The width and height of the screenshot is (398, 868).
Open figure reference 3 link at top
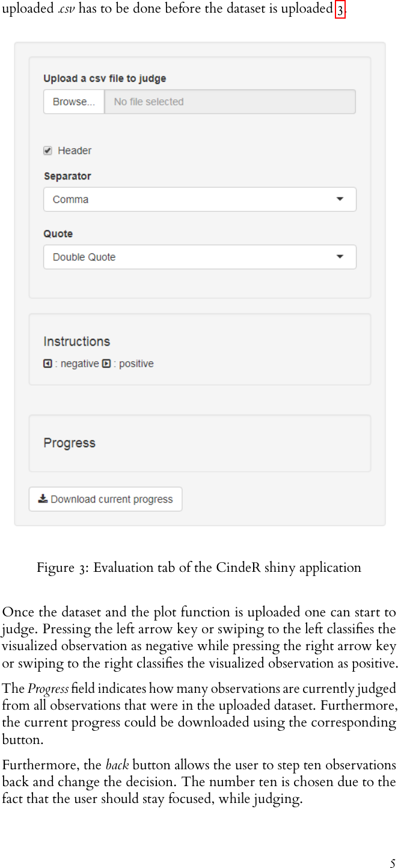click(341, 8)
